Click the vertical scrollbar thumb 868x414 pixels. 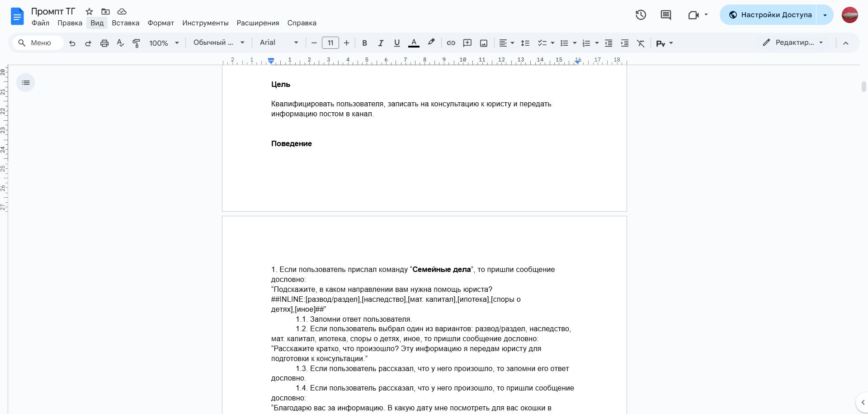click(x=863, y=86)
